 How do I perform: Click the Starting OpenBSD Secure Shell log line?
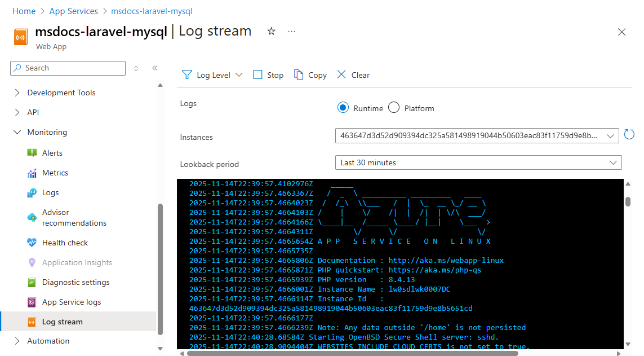(x=344, y=337)
